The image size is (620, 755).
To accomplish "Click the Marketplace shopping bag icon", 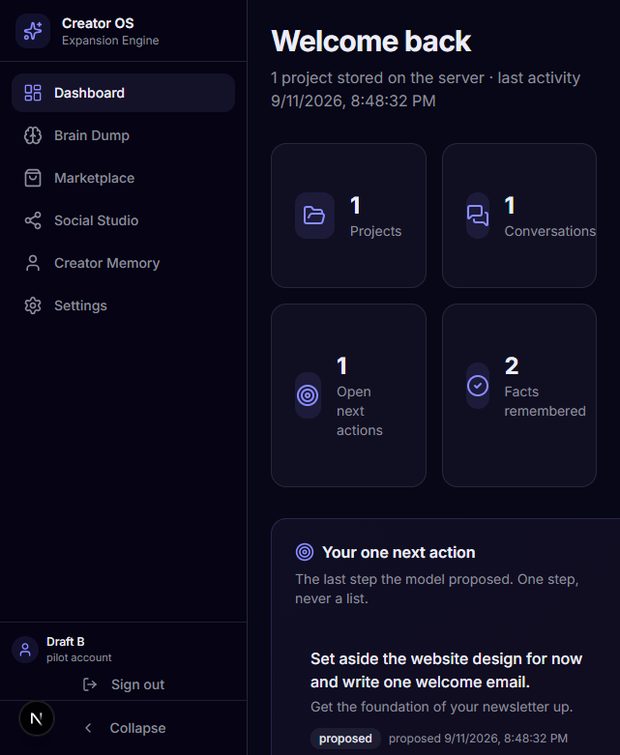I will (x=33, y=178).
